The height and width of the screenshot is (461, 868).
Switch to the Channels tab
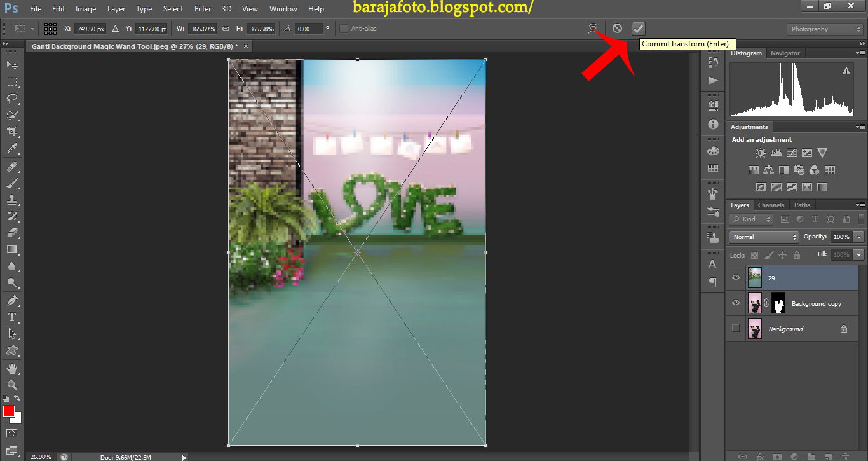click(x=771, y=205)
